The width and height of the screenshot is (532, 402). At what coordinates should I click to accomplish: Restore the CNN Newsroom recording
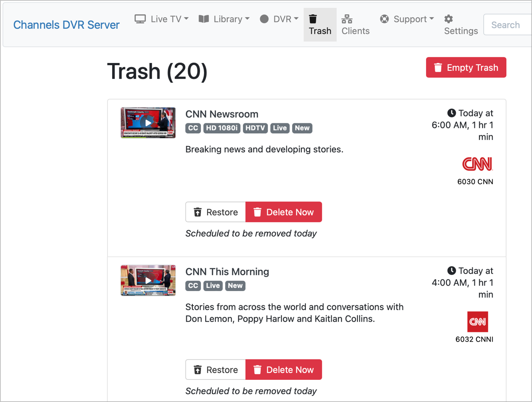(x=215, y=212)
